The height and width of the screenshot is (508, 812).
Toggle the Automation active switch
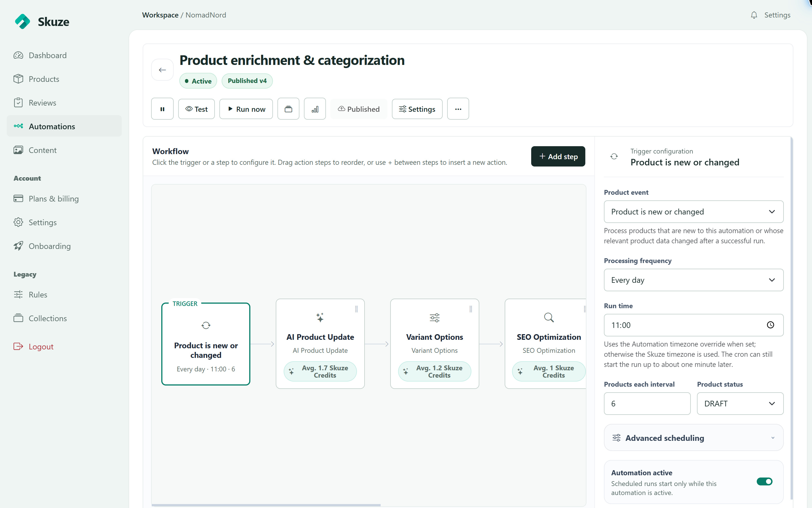pyautogui.click(x=764, y=481)
